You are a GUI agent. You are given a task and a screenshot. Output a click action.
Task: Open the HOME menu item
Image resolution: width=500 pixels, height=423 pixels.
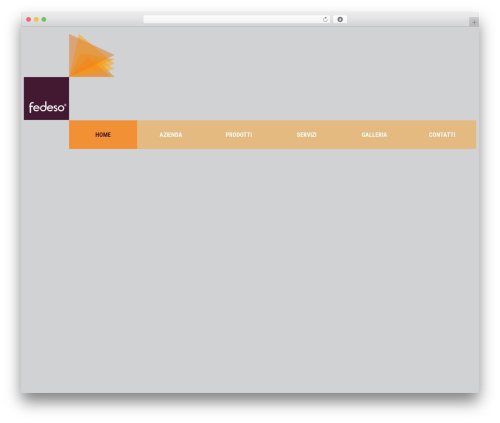103,135
